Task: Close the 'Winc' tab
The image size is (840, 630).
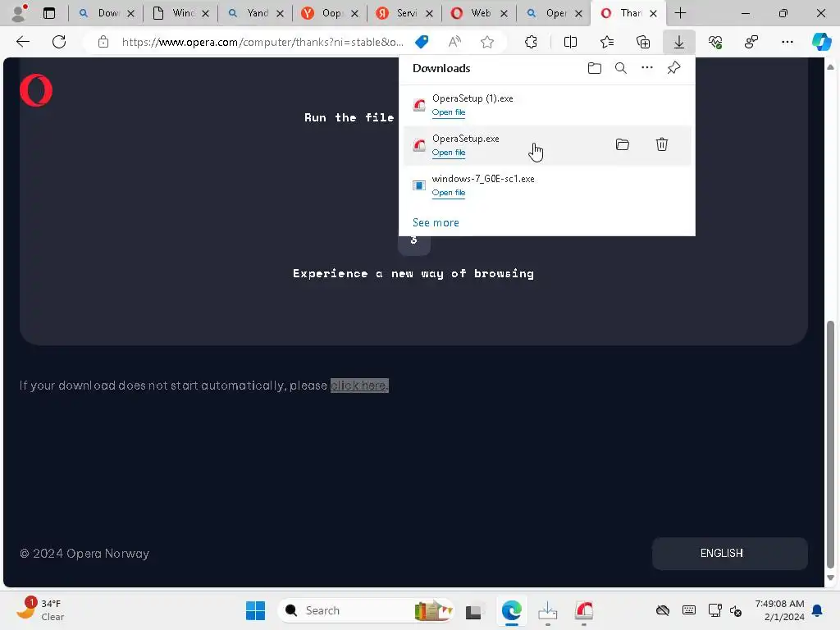Action: point(205,14)
